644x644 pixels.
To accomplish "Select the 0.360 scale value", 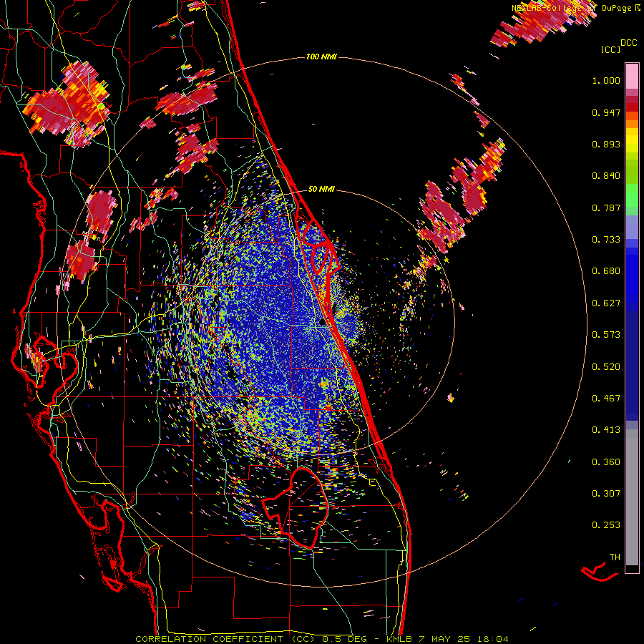I will [x=606, y=462].
